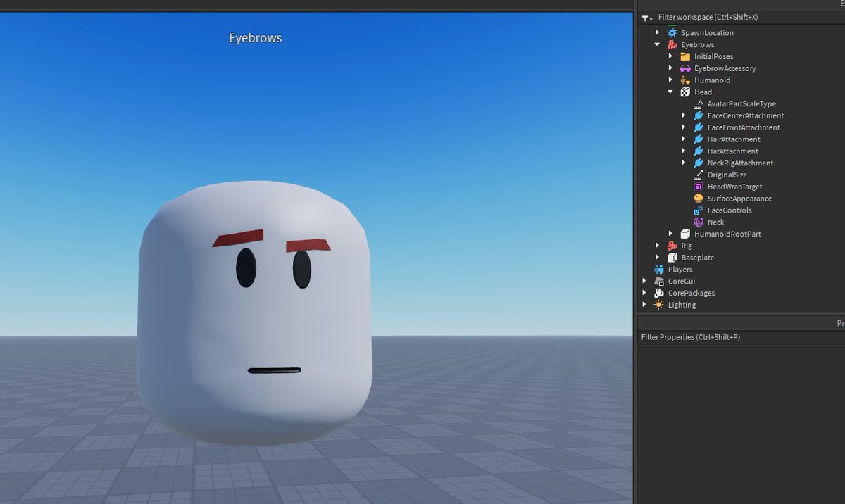Click the CorePackages service icon
Screen dimensions: 845x504
pos(659,294)
